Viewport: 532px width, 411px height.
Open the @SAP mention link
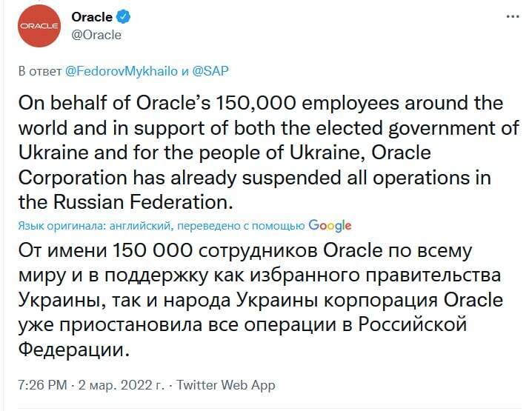211,72
